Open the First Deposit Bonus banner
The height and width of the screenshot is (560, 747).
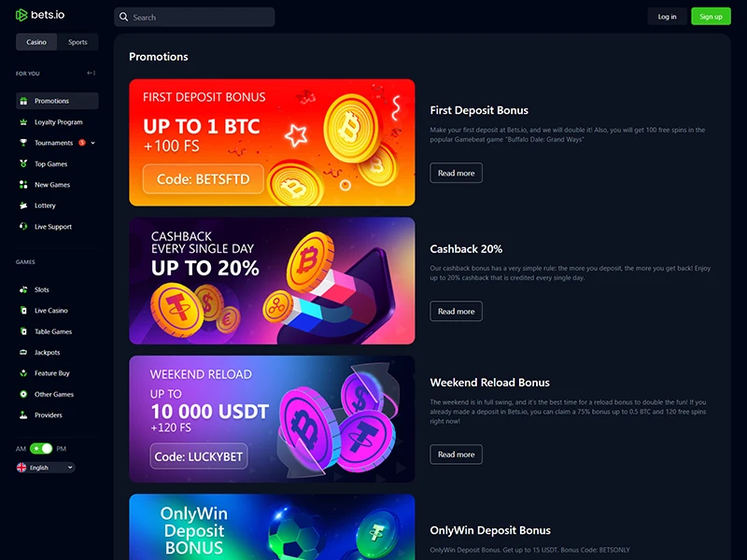(272, 143)
